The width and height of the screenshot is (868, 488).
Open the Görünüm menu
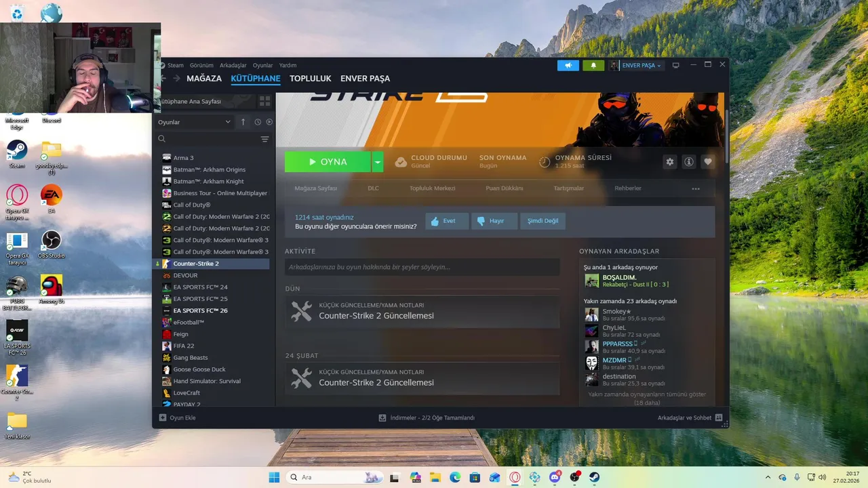(201, 66)
